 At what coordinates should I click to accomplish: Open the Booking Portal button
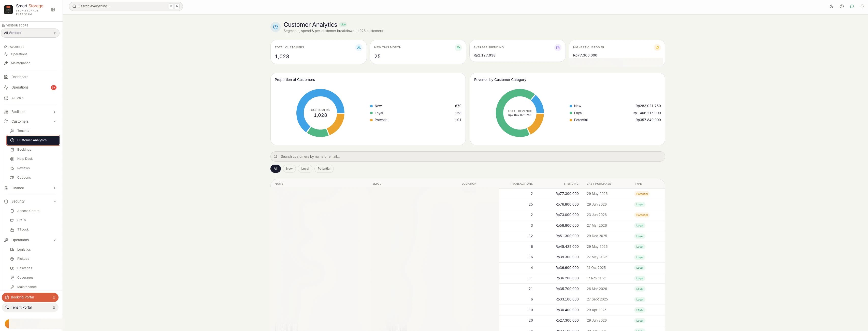30,297
